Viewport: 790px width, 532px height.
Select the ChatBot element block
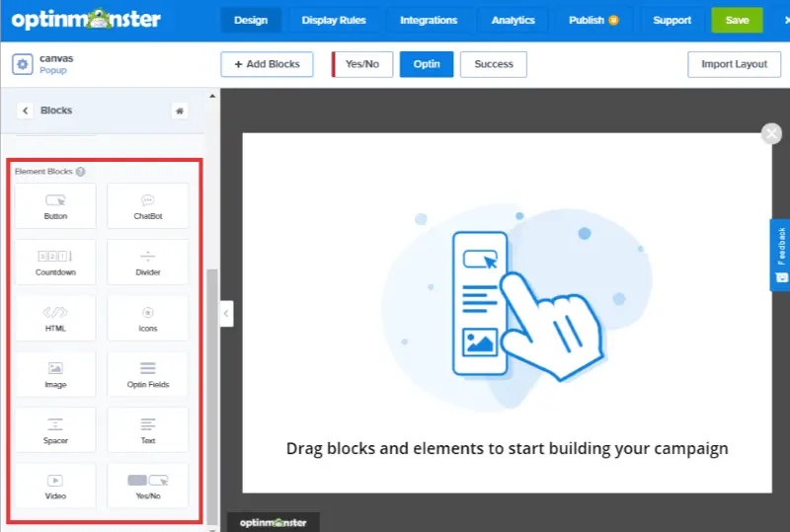147,206
